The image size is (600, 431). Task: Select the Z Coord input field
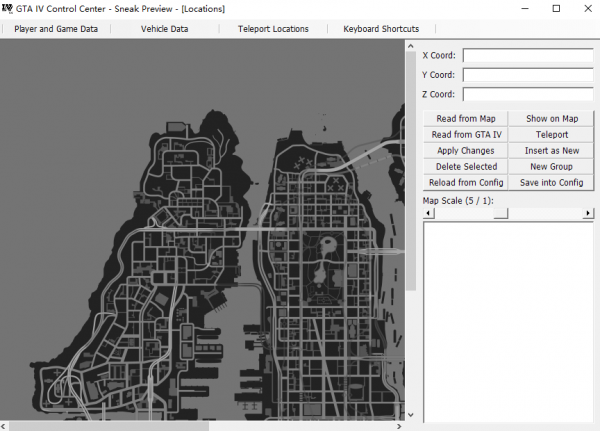coord(528,95)
